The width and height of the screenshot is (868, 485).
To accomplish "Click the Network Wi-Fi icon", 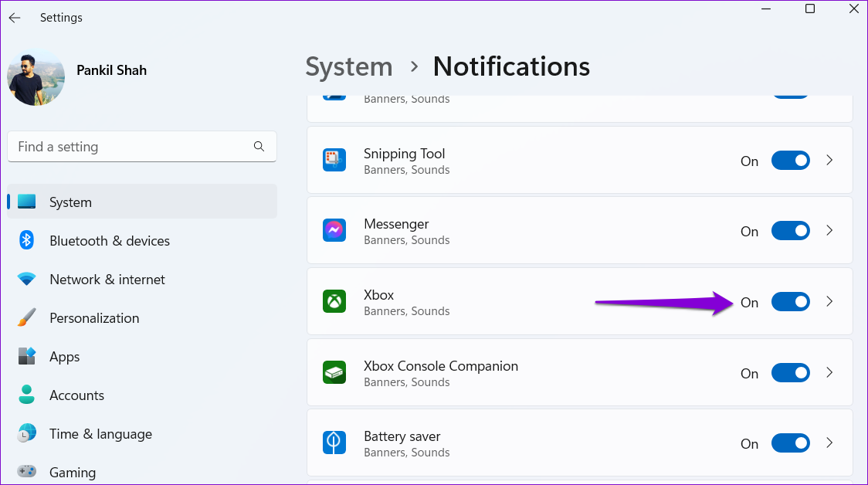I will [x=26, y=279].
